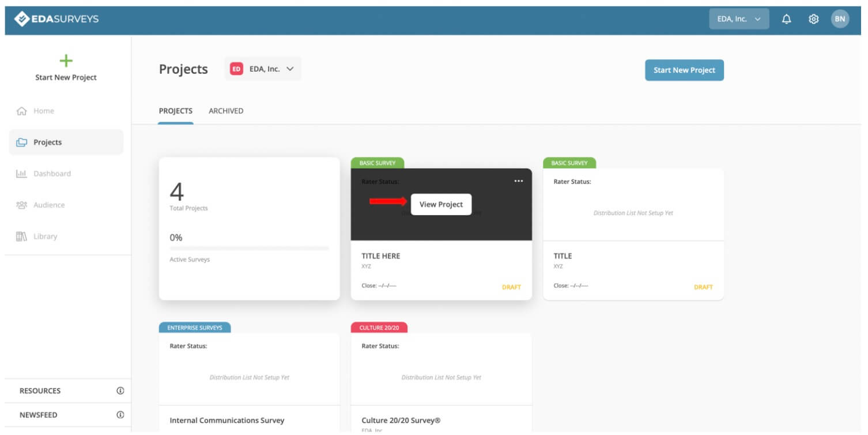Image resolution: width=868 pixels, height=435 pixels.
Task: Click DRAFT status on TITLE card
Action: click(703, 287)
